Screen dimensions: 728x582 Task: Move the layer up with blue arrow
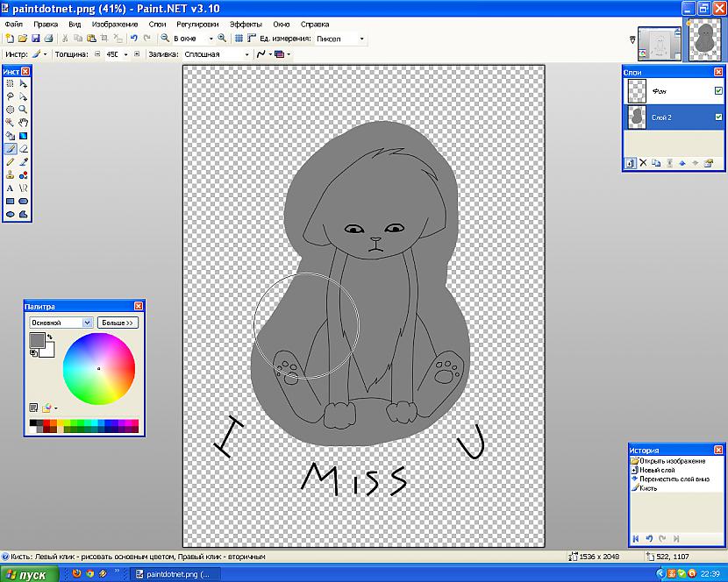(x=682, y=163)
